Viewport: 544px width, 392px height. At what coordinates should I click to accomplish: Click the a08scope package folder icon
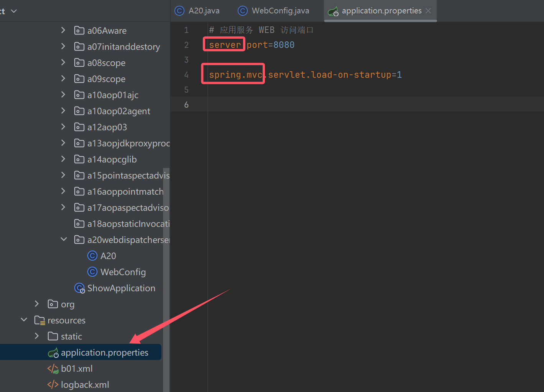[79, 62]
